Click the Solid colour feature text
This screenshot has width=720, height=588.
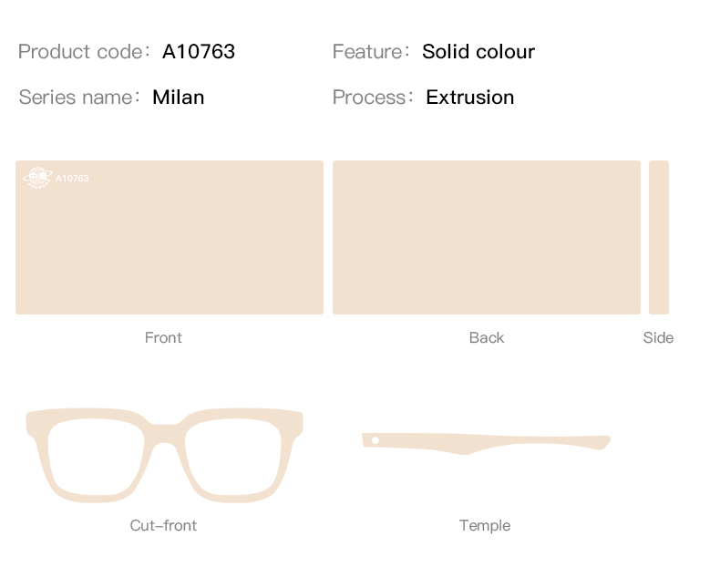tap(478, 51)
